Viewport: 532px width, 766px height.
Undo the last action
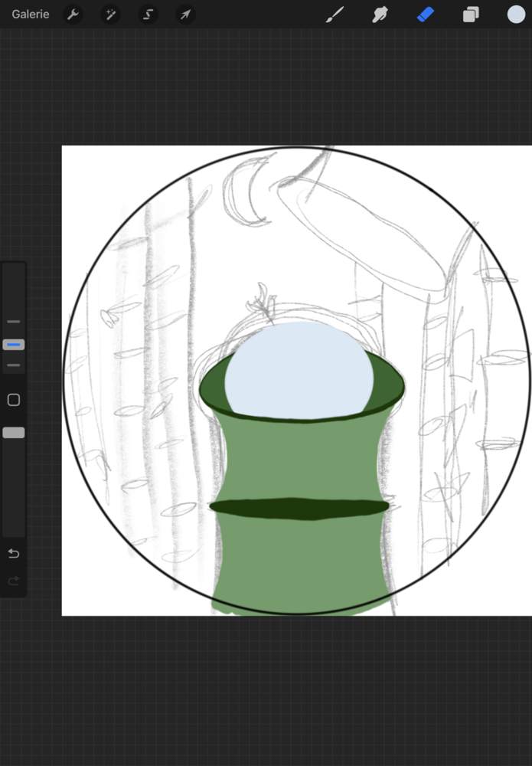pos(14,554)
